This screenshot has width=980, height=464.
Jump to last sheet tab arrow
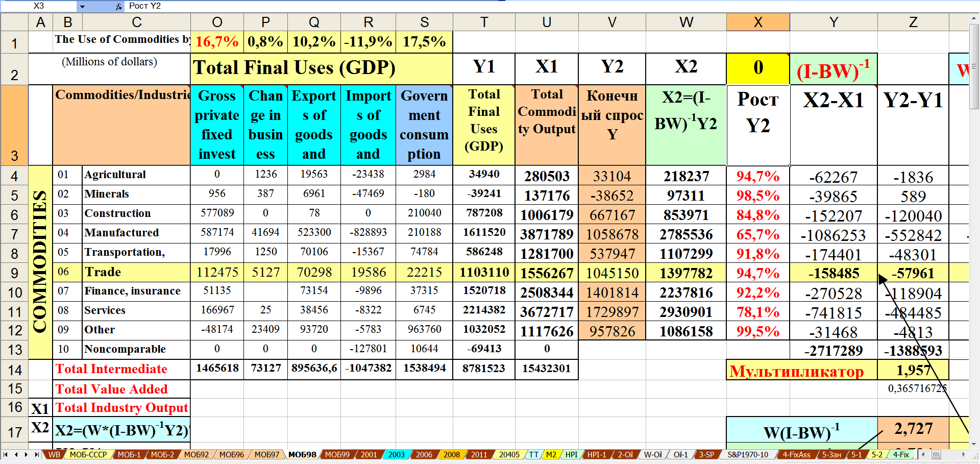[37, 454]
